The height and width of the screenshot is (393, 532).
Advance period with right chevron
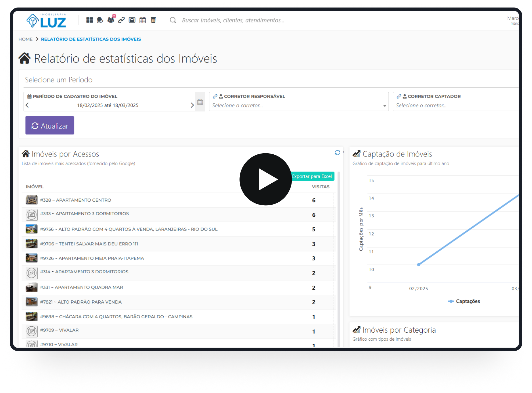(192, 105)
